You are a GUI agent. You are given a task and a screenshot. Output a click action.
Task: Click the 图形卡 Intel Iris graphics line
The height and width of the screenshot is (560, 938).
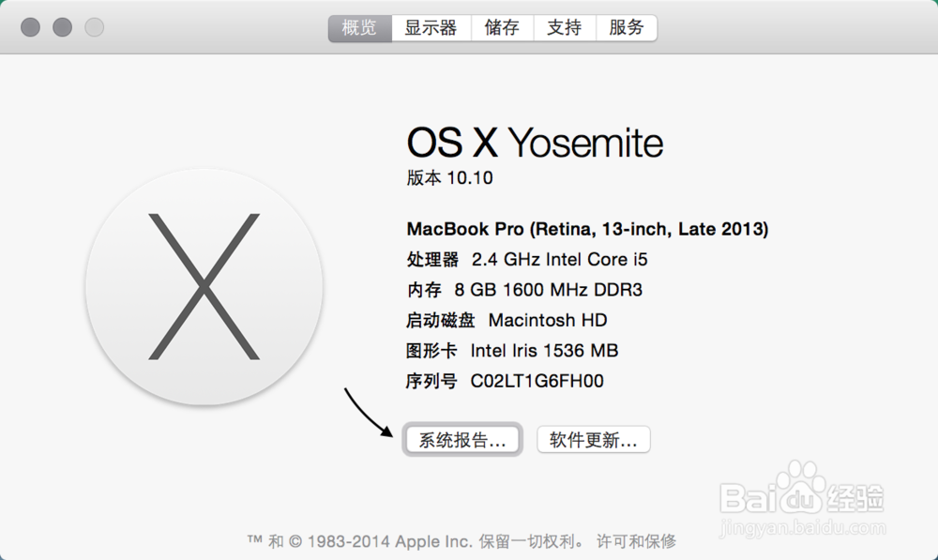click(512, 351)
